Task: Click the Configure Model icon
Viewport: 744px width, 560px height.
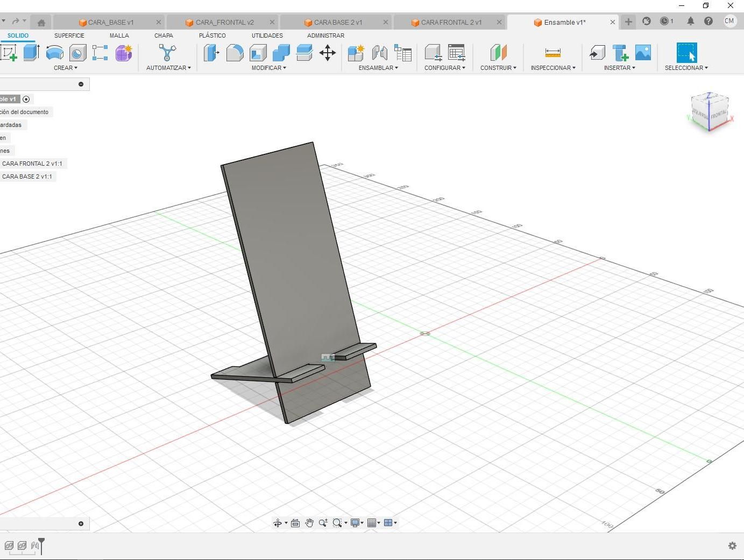Action: [433, 53]
